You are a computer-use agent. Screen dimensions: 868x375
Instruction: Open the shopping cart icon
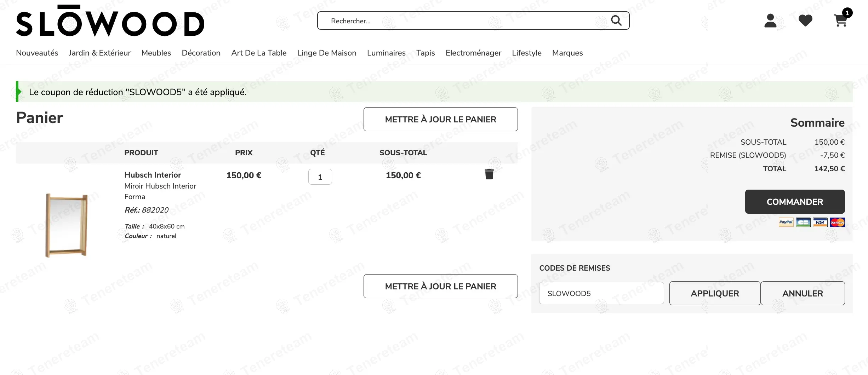point(841,20)
